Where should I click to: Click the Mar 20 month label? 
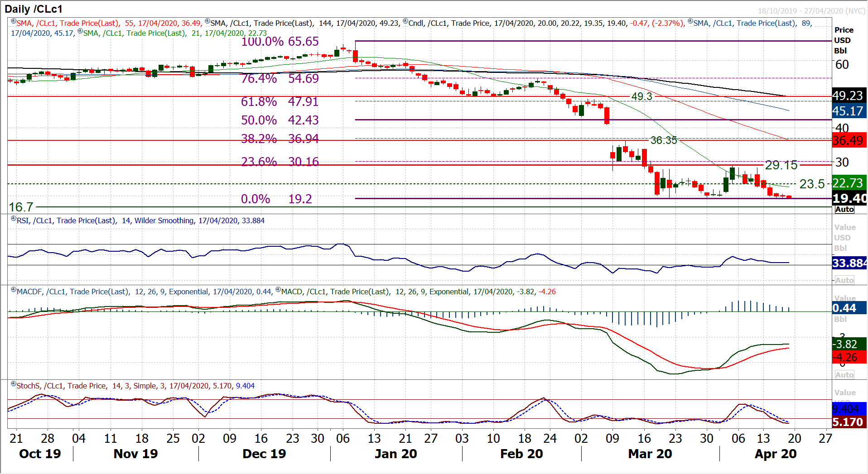coord(650,454)
